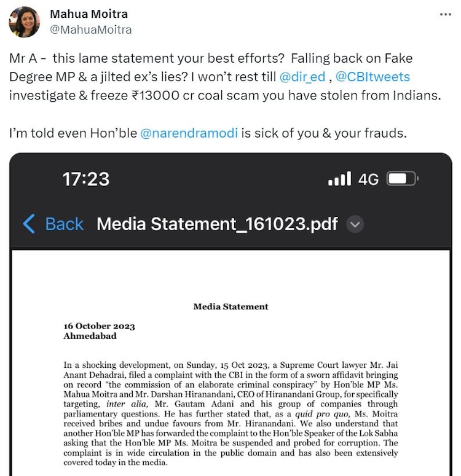Screen dimensions: 461x476
Task: Visit the @narendramodi profile mention
Action: click(x=189, y=133)
